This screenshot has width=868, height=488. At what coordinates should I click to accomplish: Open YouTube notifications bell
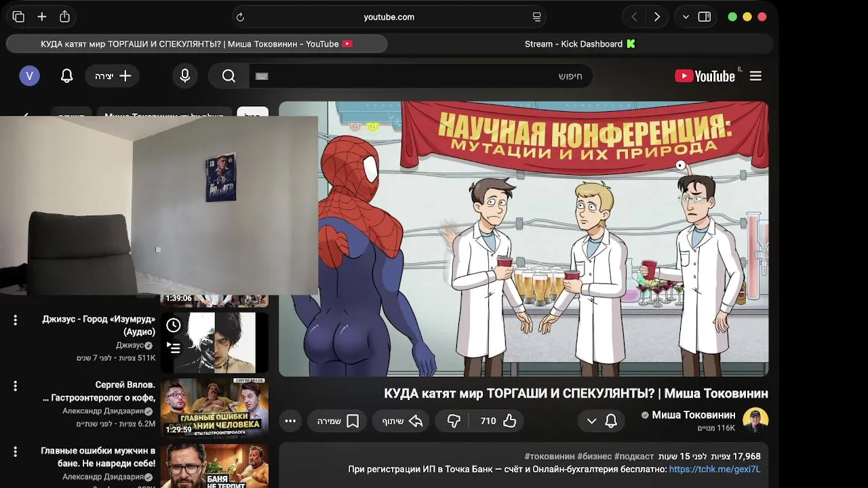pos(66,76)
